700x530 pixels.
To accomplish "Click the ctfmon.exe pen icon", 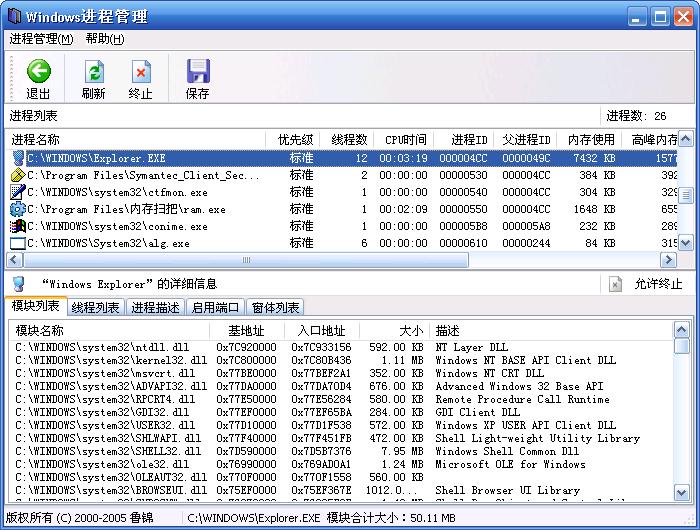I will pos(17,192).
